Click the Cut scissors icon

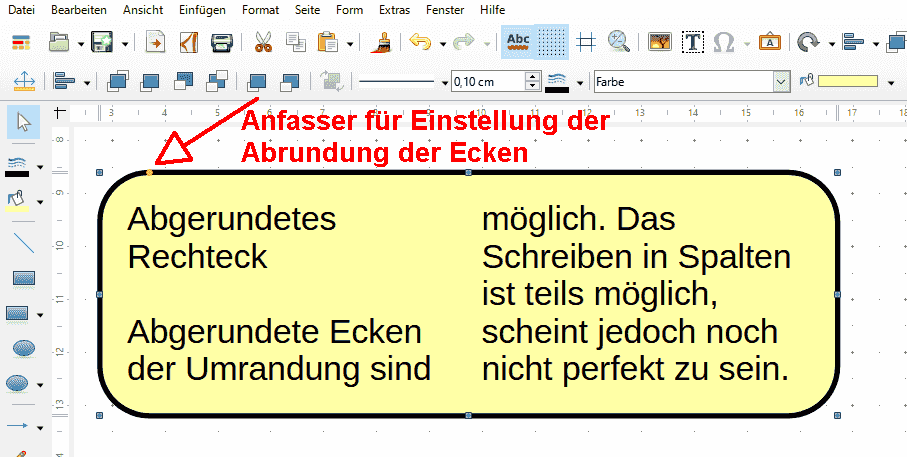tap(263, 42)
